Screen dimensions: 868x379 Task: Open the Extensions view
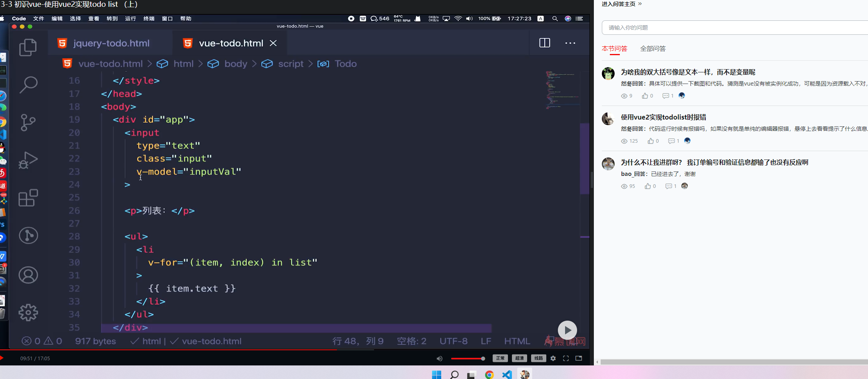click(28, 197)
